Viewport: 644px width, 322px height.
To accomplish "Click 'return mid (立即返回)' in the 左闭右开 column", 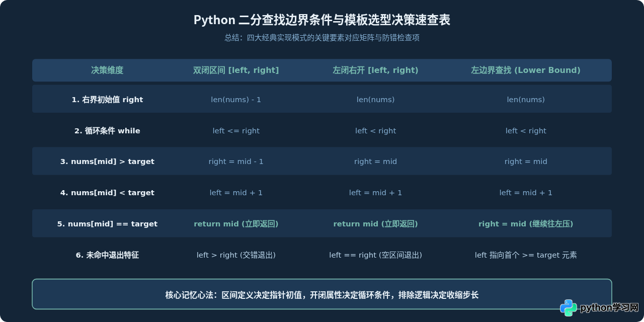I will coord(375,224).
